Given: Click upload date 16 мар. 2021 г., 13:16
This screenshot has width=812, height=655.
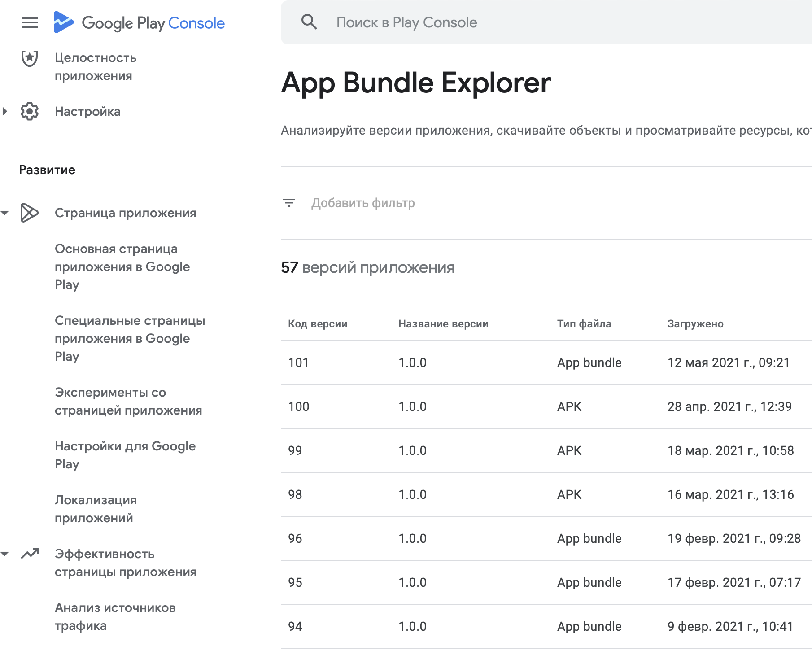Looking at the screenshot, I should tap(731, 494).
